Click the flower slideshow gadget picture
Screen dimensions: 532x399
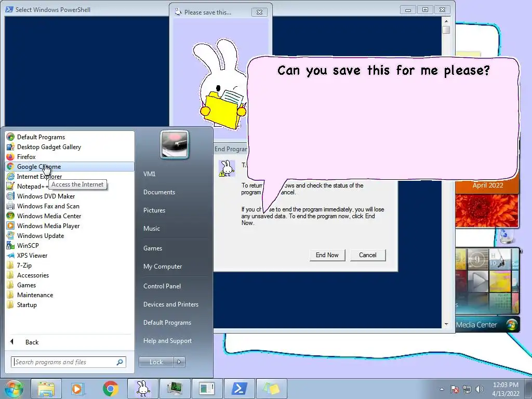click(x=487, y=210)
